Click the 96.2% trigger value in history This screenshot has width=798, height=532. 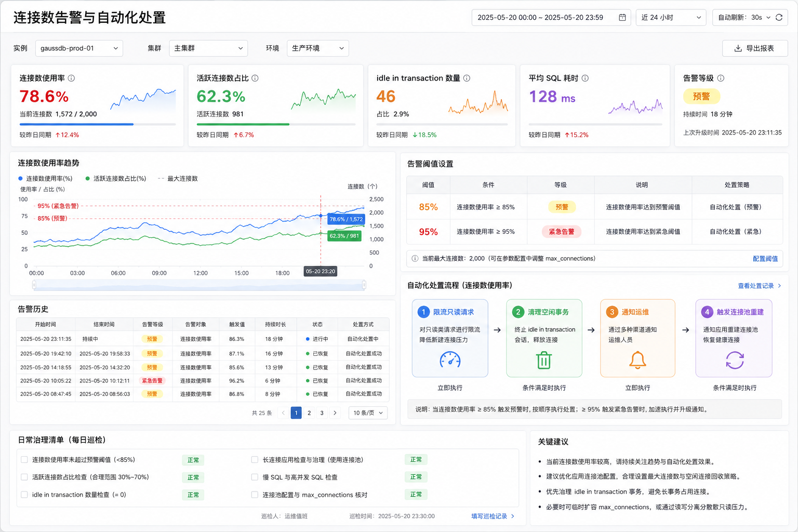click(237, 381)
